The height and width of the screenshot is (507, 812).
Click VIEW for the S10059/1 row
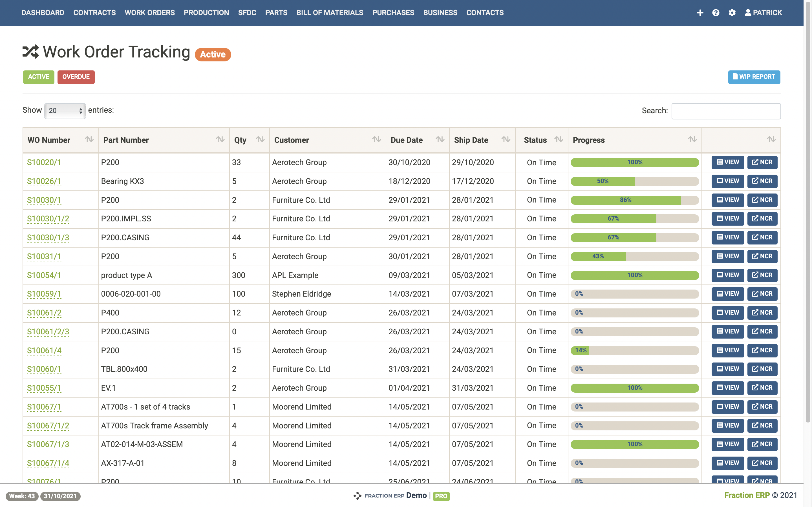[x=727, y=294]
